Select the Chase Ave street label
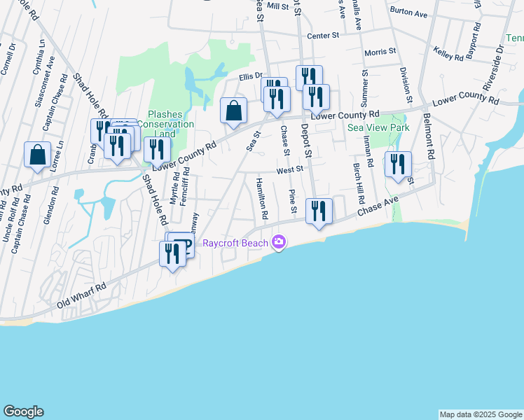Screen dimensions: 524x420 coord(378,206)
